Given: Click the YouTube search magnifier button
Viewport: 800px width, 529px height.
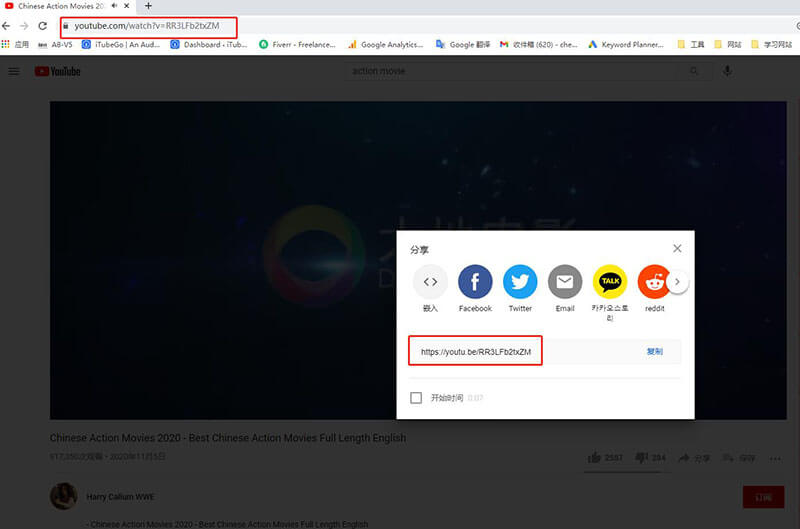Looking at the screenshot, I should pos(694,71).
